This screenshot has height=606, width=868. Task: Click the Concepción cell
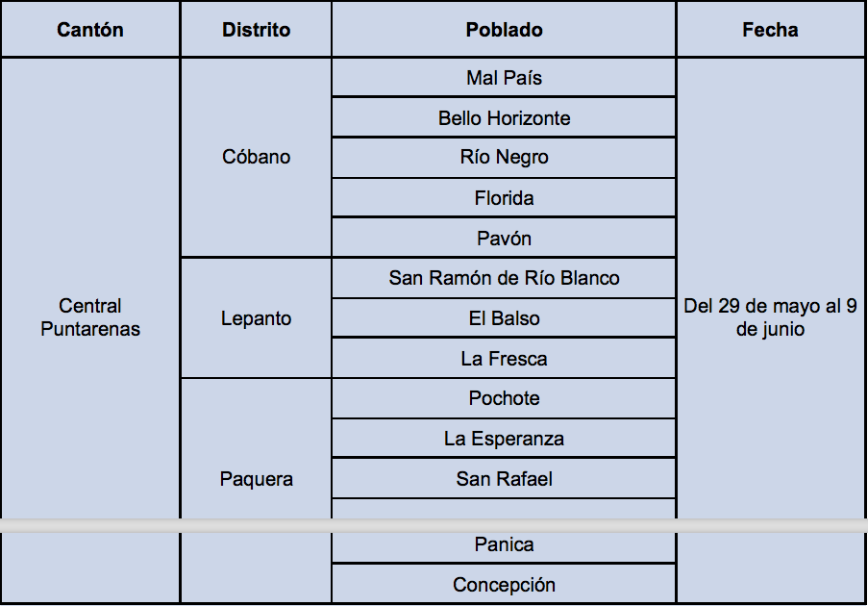click(504, 583)
